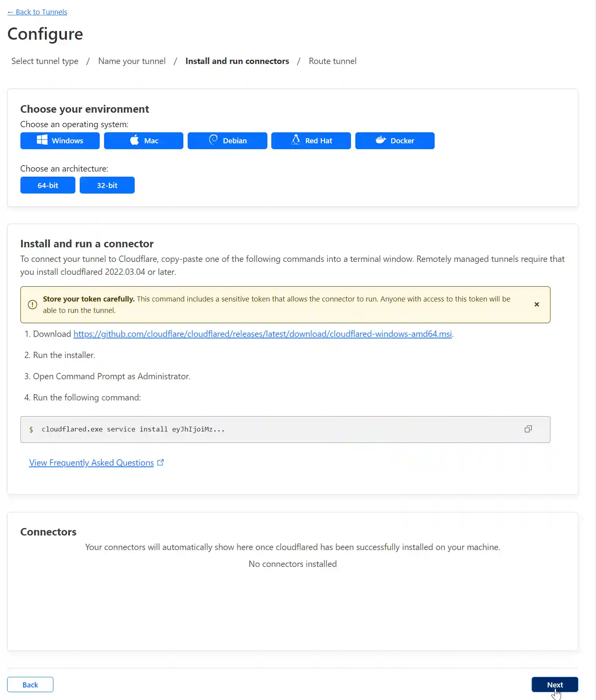
Task: Dismiss the token warning banner
Action: [537, 304]
